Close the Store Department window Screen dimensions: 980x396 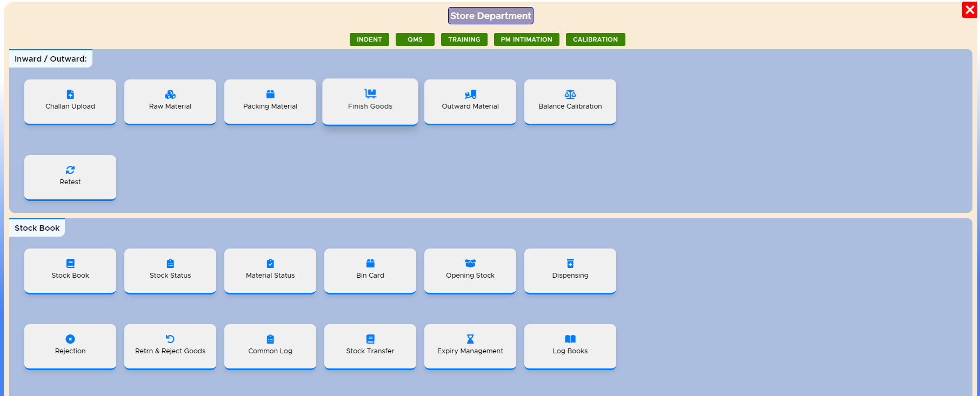pos(969,10)
